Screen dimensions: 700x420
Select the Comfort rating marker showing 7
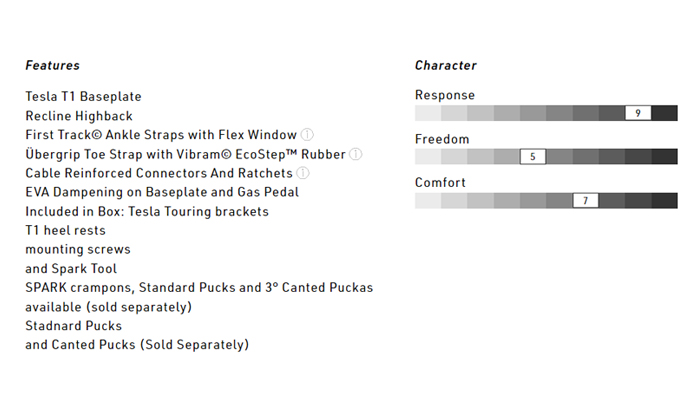pos(585,201)
